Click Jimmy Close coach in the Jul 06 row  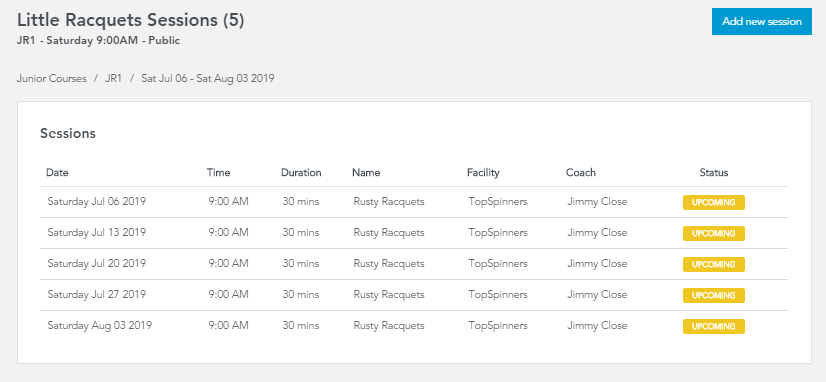[597, 202]
